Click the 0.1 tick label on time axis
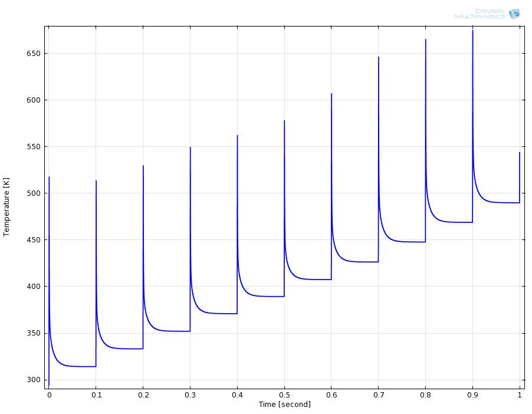Image resolution: width=532 pixels, height=414 pixels. pyautogui.click(x=96, y=394)
